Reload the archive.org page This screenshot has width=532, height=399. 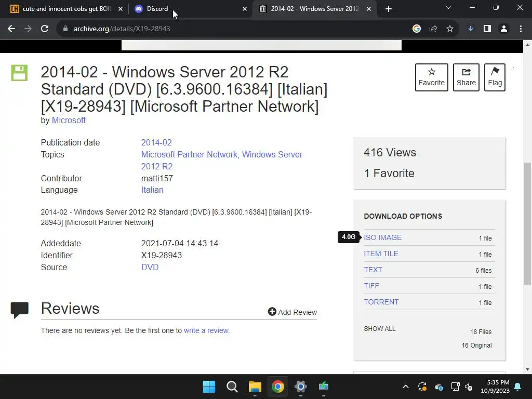pyautogui.click(x=45, y=29)
